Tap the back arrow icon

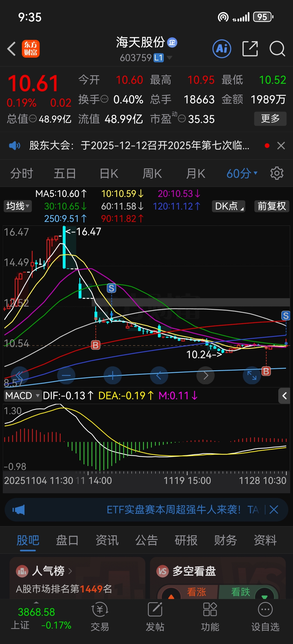[x=11, y=49]
